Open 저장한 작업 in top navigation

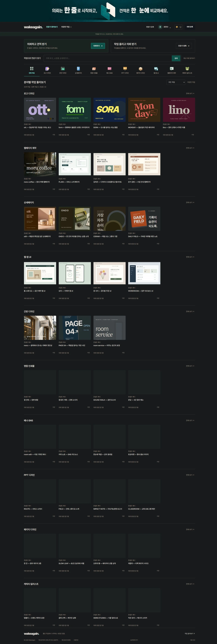tap(66, 27)
